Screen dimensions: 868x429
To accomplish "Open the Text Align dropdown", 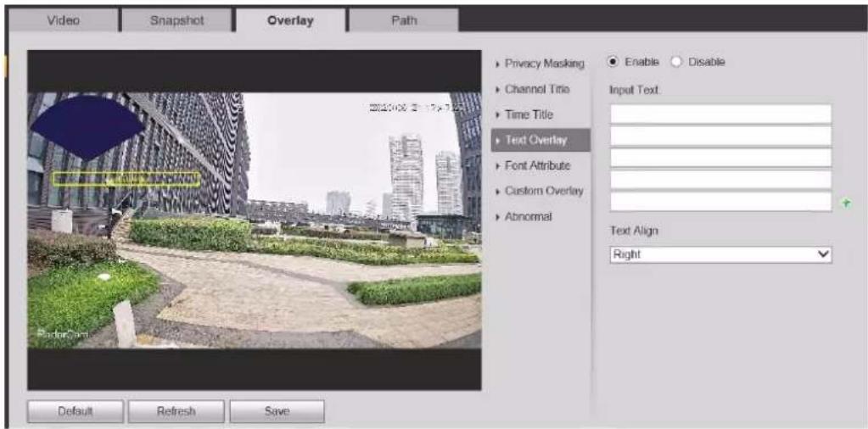I will (x=720, y=254).
